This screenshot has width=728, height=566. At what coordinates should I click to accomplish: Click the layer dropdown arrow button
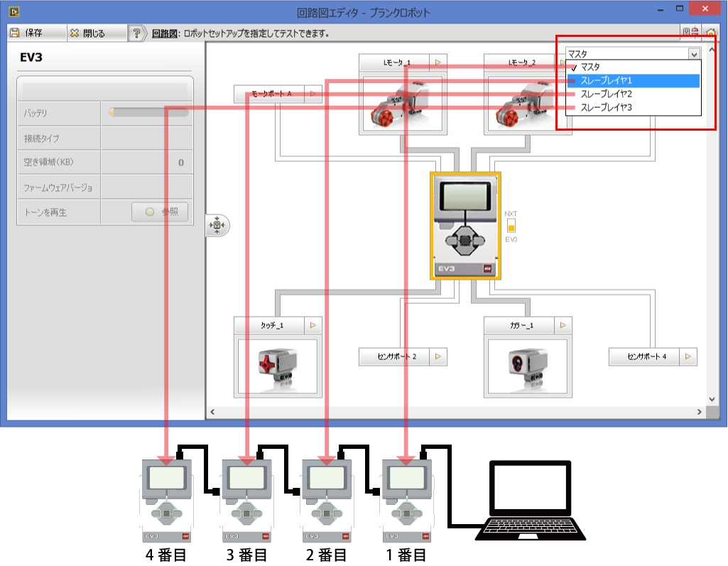[x=694, y=54]
